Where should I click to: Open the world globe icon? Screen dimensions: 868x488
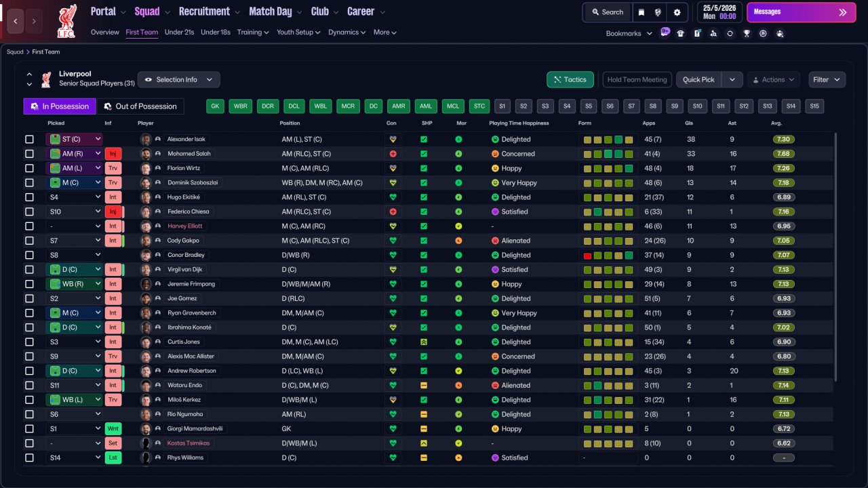point(658,12)
